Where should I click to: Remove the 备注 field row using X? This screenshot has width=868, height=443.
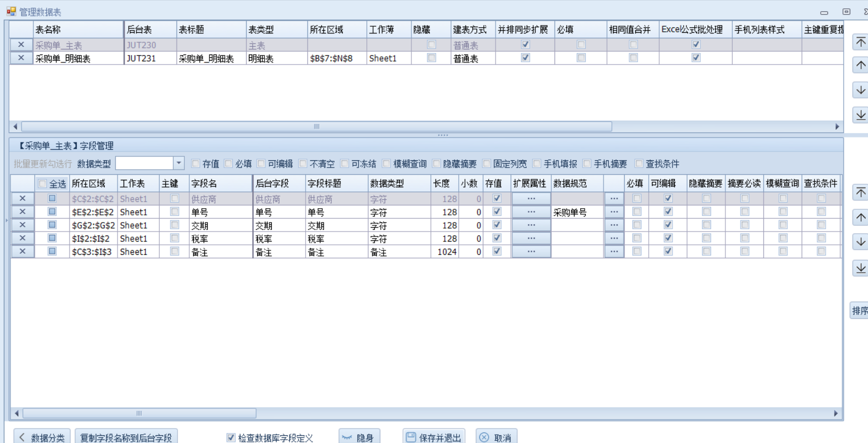pos(22,252)
